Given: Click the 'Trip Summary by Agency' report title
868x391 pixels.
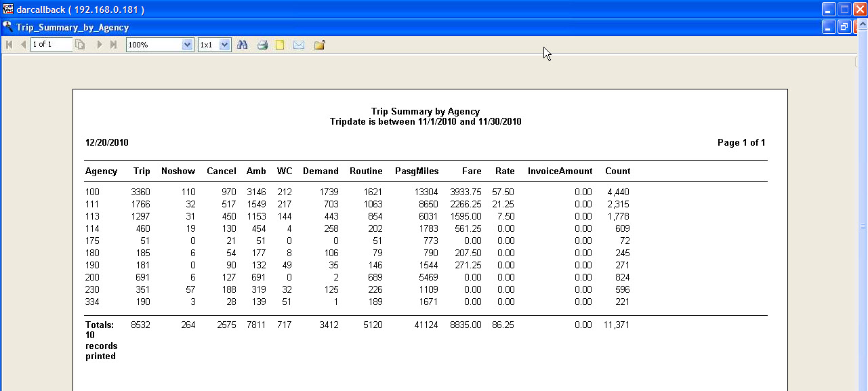Looking at the screenshot, I should pos(426,111).
